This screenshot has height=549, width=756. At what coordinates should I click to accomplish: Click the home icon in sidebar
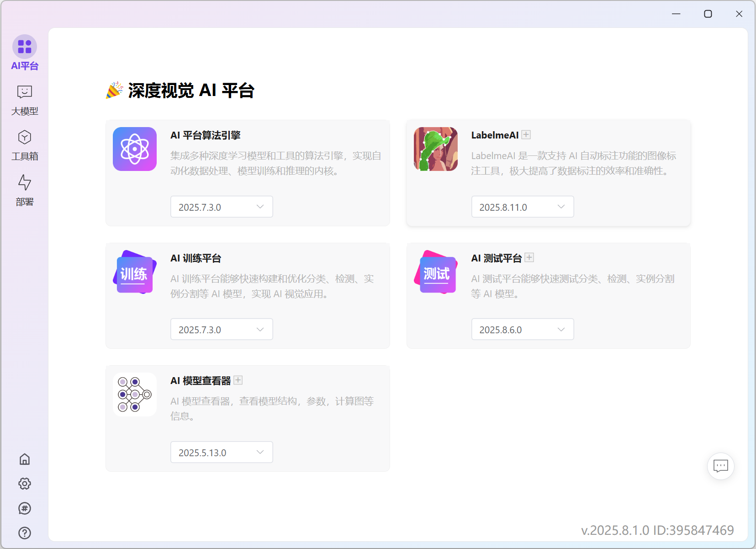pyautogui.click(x=25, y=459)
